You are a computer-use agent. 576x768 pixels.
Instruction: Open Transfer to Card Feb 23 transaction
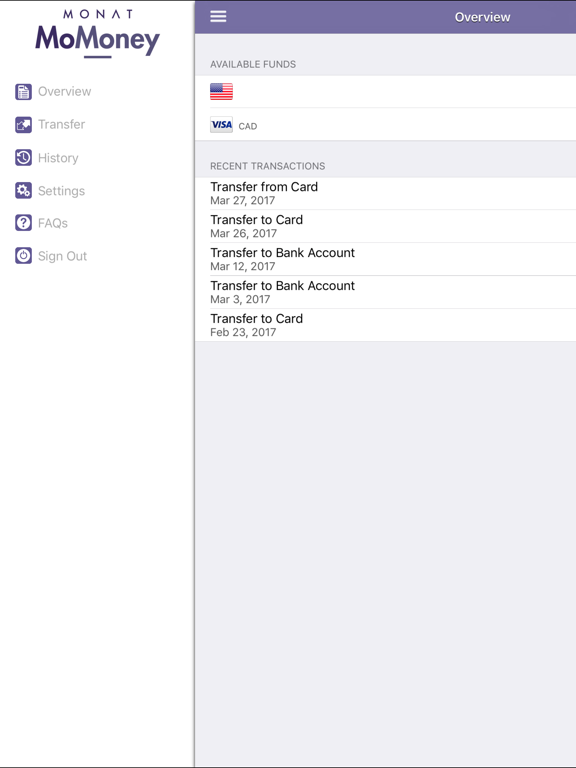click(x=385, y=325)
